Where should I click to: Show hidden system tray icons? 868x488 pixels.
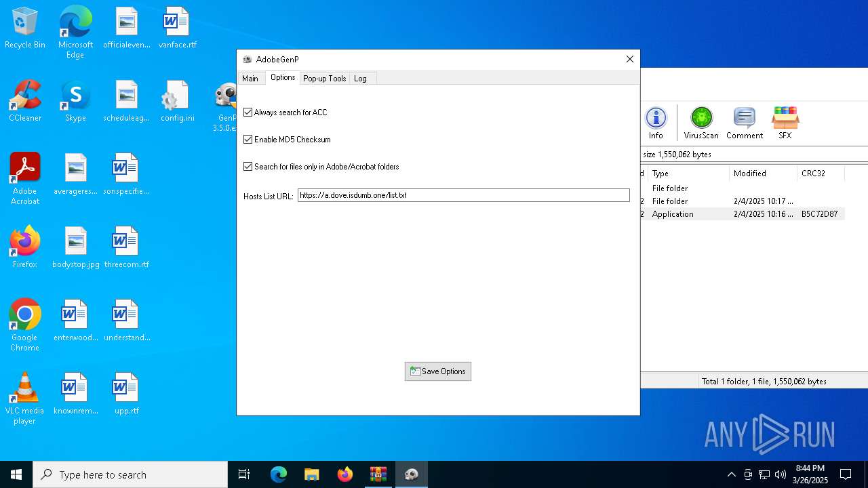click(731, 474)
